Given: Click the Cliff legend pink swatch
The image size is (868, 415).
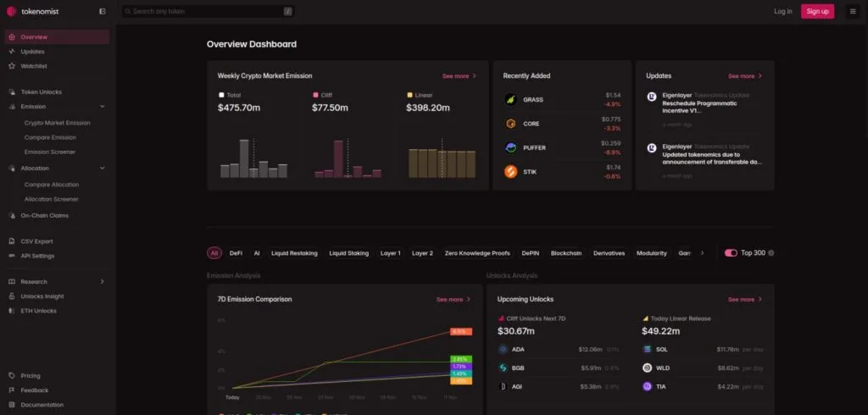Looking at the screenshot, I should tap(315, 95).
